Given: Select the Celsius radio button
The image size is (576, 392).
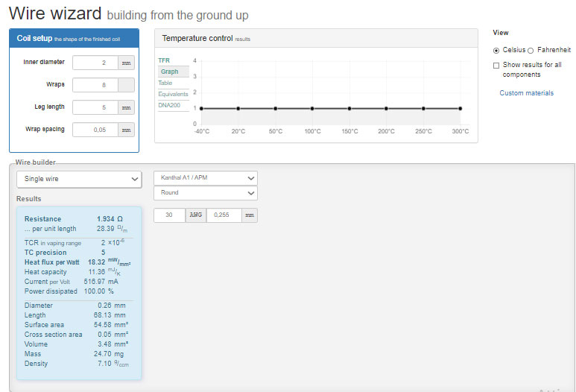Looking at the screenshot, I should point(496,51).
